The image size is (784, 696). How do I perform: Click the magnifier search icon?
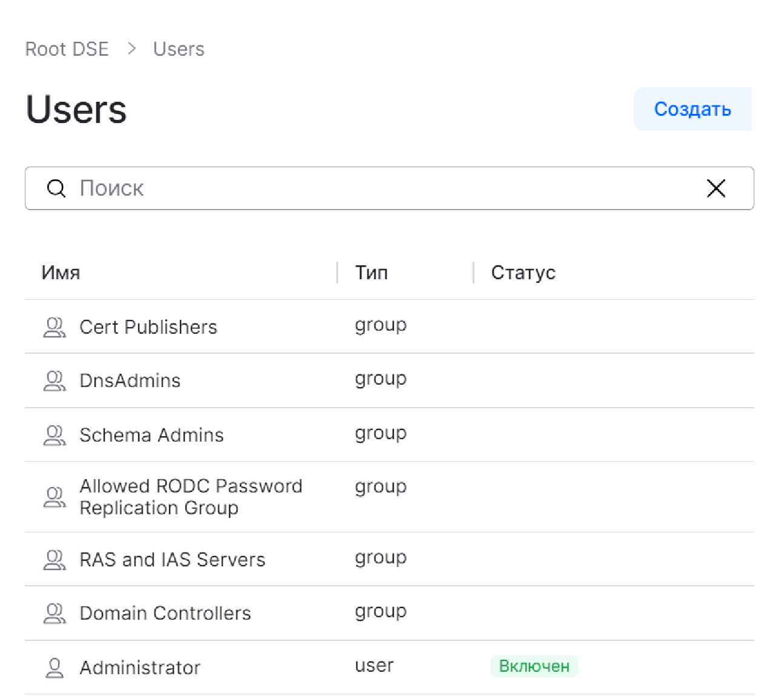[x=56, y=188]
